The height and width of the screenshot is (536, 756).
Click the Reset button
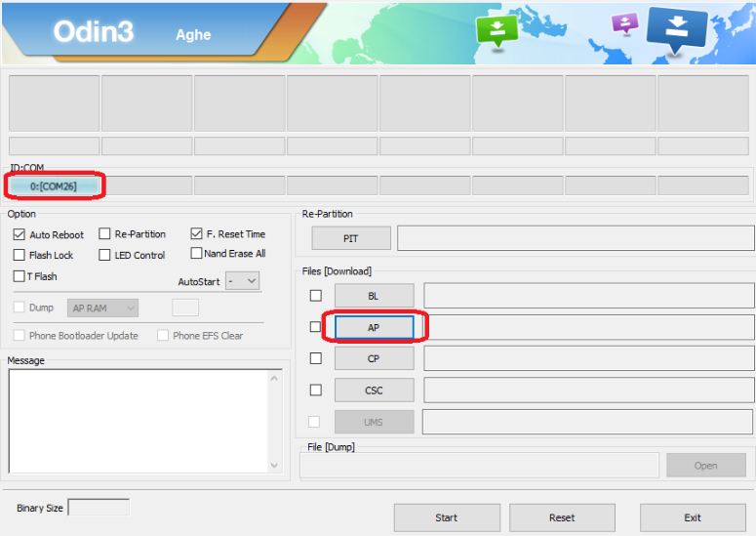(x=562, y=517)
